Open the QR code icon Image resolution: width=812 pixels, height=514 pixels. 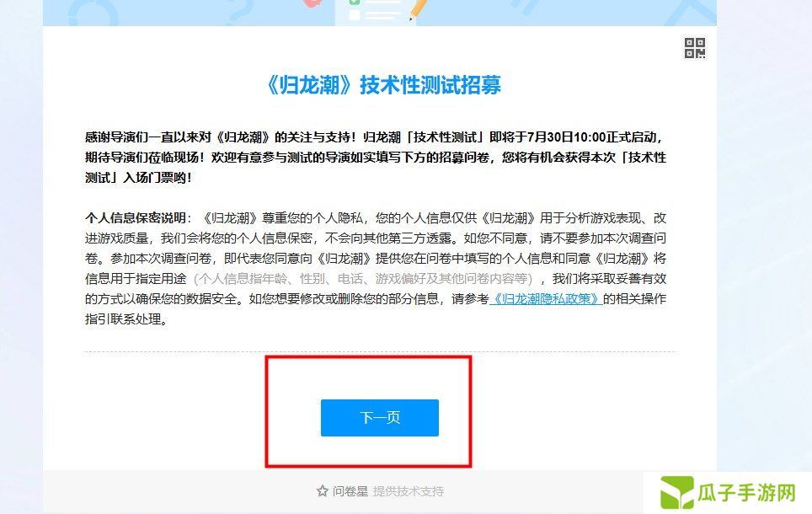coord(694,48)
